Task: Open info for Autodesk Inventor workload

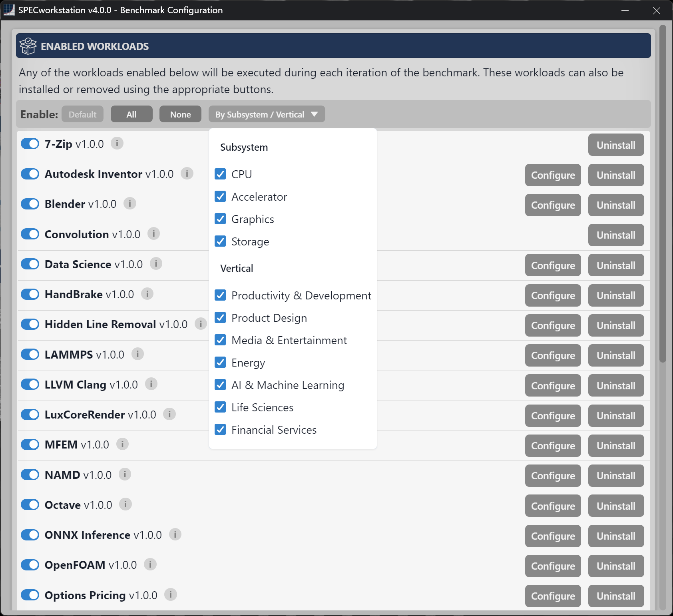Action: tap(187, 173)
